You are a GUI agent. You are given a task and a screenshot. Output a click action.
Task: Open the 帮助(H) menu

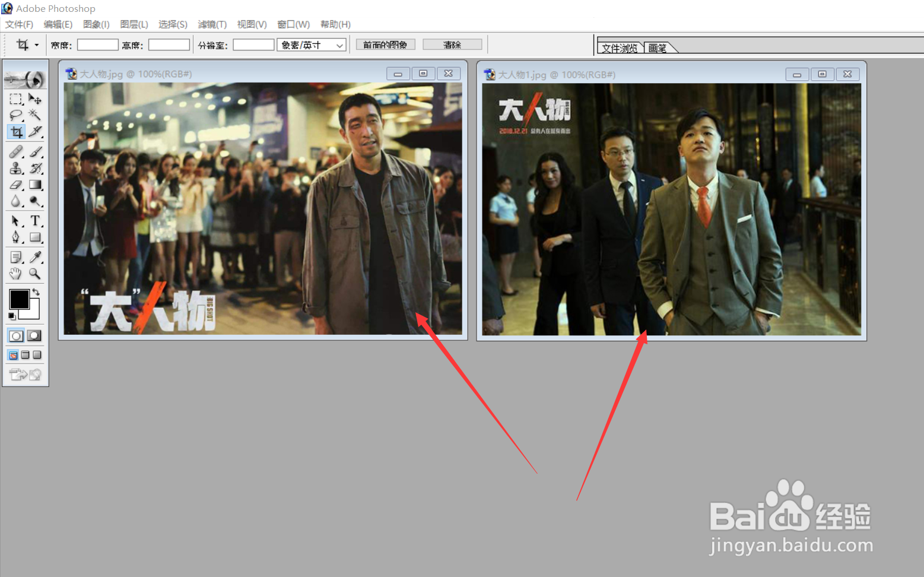pyautogui.click(x=335, y=24)
